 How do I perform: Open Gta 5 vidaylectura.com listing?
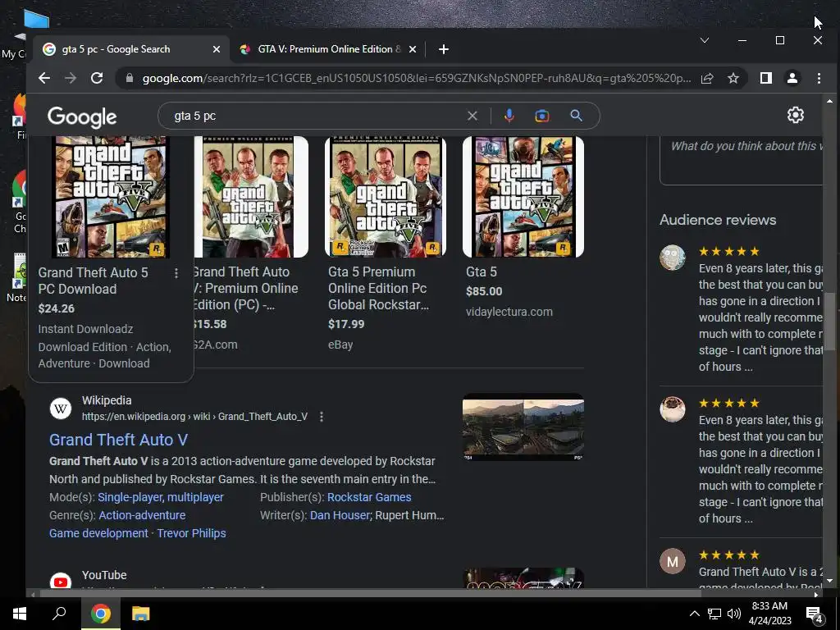click(x=481, y=272)
